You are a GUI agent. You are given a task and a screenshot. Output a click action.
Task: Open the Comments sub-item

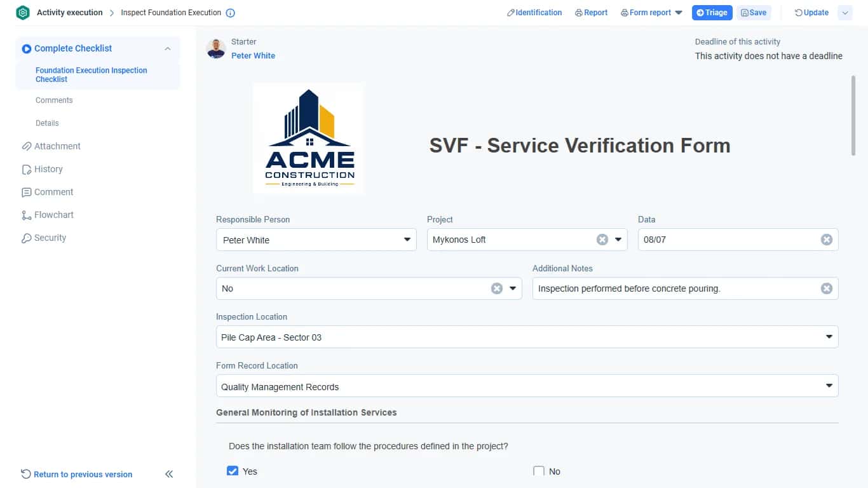54,100
